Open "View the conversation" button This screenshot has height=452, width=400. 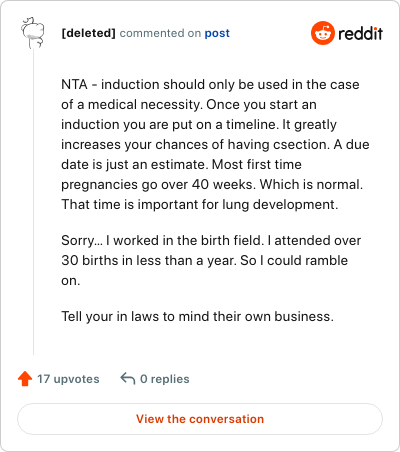coord(200,419)
